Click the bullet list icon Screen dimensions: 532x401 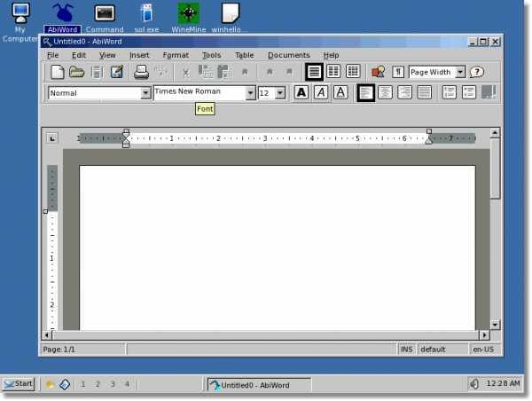(x=469, y=92)
